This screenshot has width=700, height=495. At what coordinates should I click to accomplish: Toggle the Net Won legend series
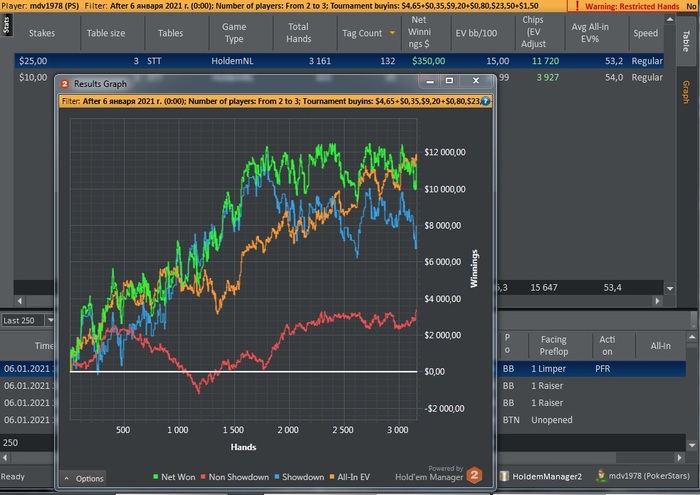click(174, 477)
